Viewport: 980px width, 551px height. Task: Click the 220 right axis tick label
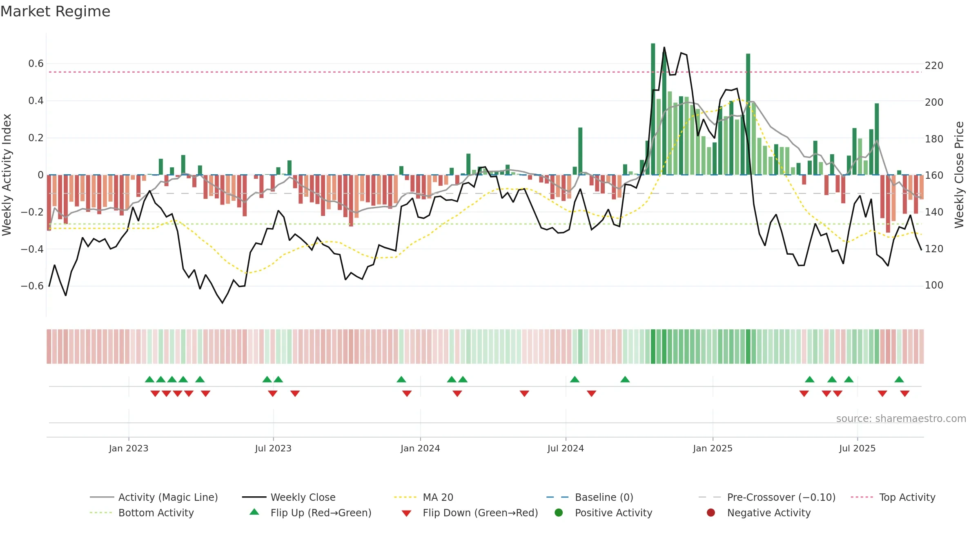point(934,66)
